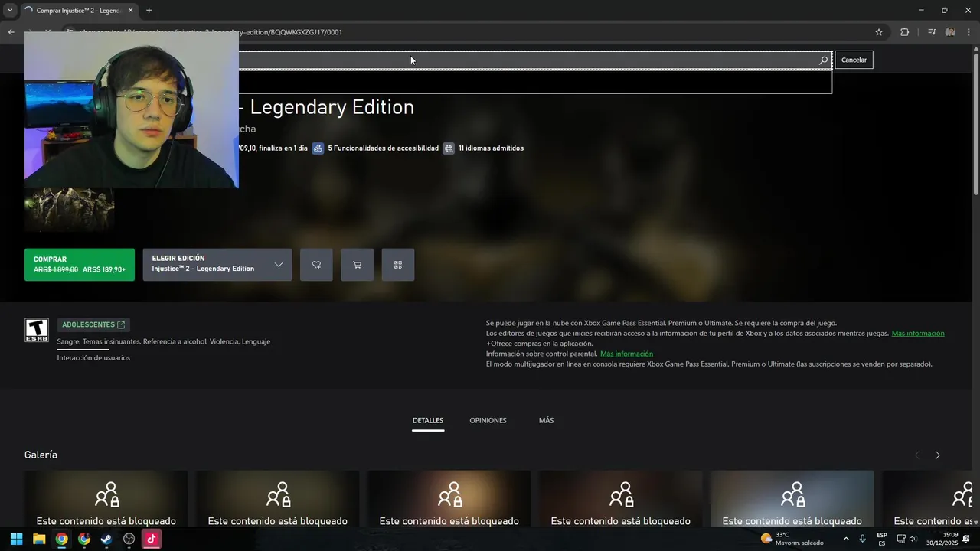
Task: Open Steam from the taskbar
Action: (x=106, y=539)
